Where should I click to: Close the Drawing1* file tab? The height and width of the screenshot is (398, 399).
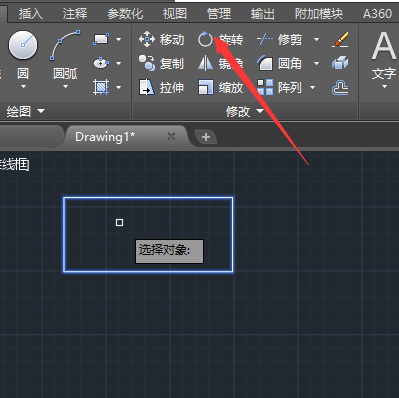tap(171, 136)
